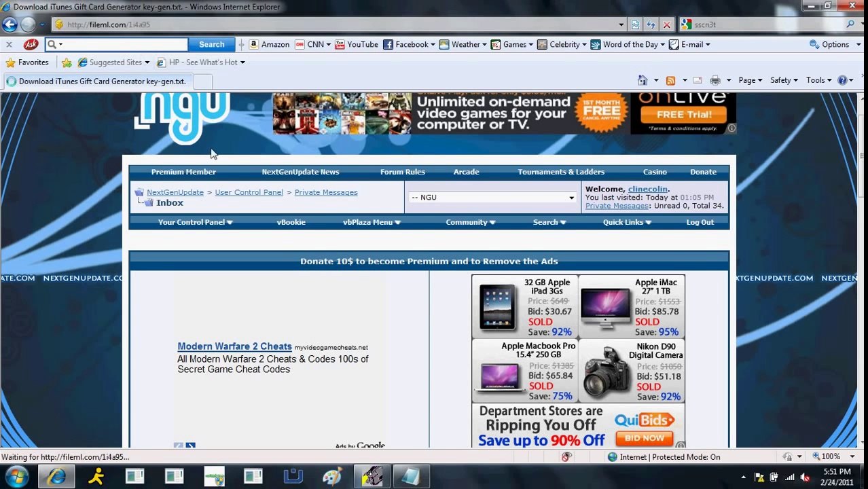Open Your Control Panel menu
868x489 pixels.
[195, 222]
